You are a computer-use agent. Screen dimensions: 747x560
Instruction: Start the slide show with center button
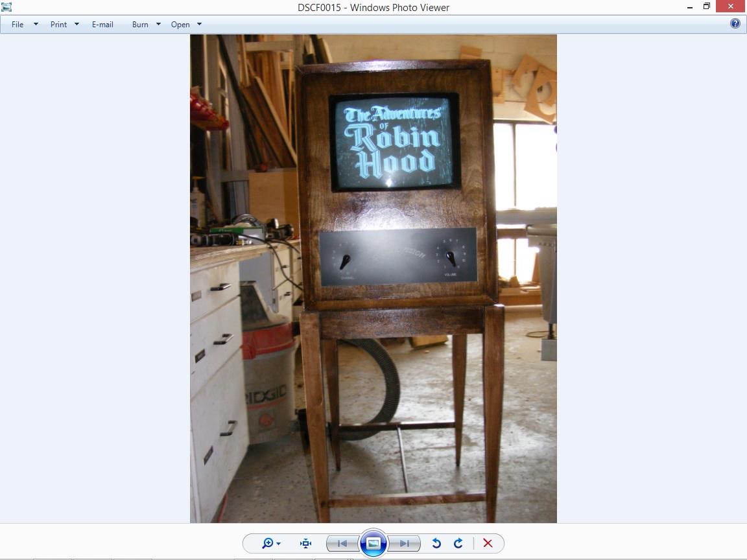(373, 543)
